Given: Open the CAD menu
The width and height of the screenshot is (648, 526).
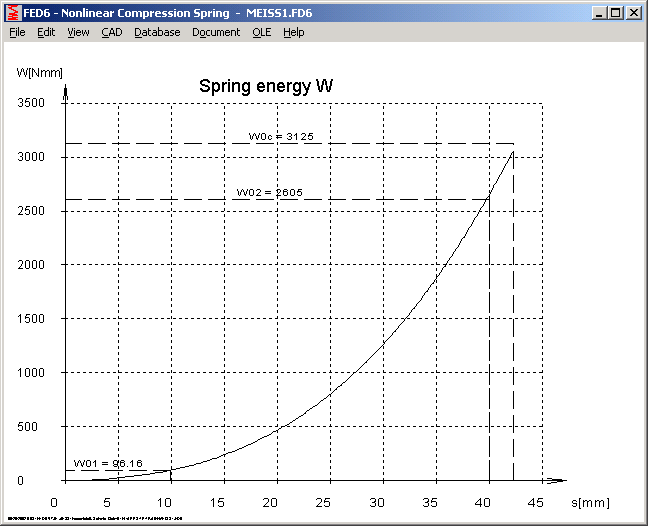Looking at the screenshot, I should pos(112,32).
